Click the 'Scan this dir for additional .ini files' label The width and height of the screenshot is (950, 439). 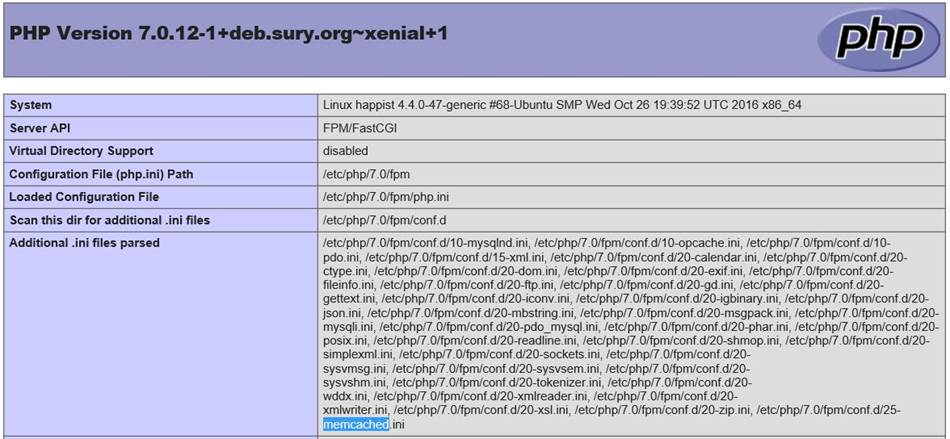[x=109, y=220]
